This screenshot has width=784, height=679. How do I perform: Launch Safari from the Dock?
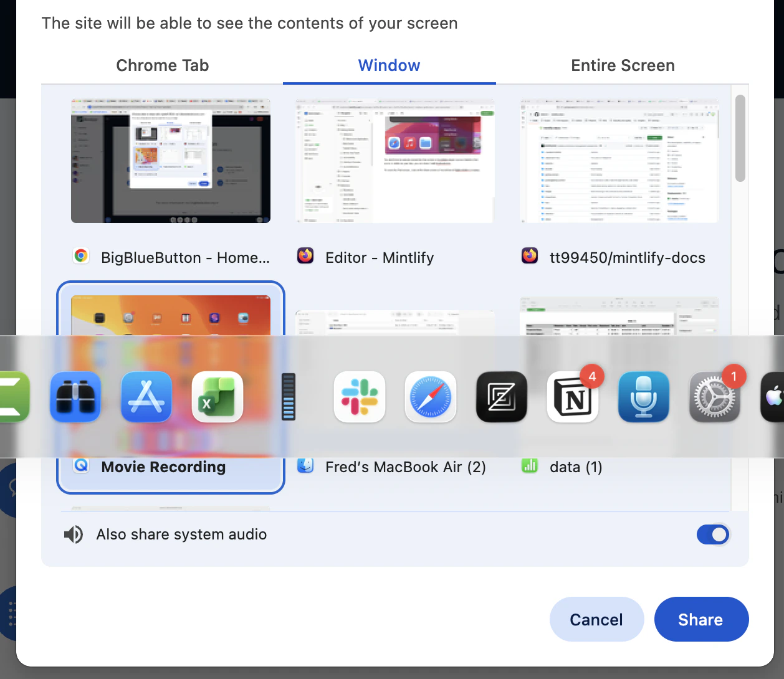tap(431, 397)
